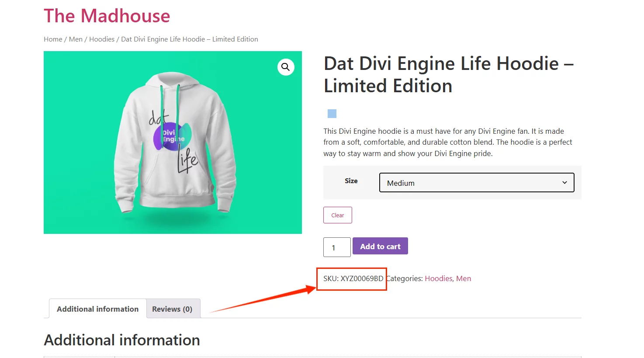Click the quantity input field
The height and width of the screenshot is (358, 644).
coord(336,247)
